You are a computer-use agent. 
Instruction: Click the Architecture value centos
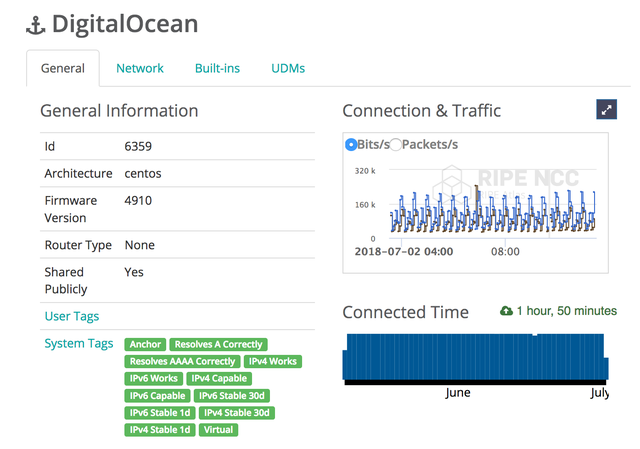tap(143, 173)
